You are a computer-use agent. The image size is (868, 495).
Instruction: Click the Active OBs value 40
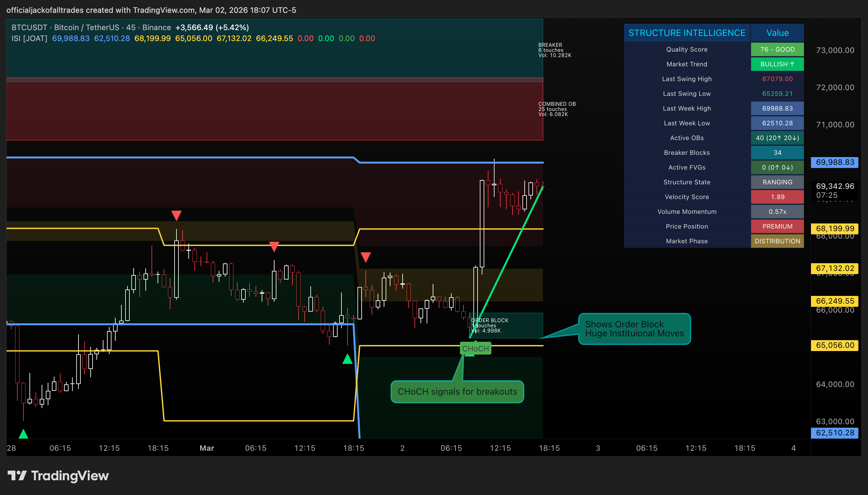point(777,138)
